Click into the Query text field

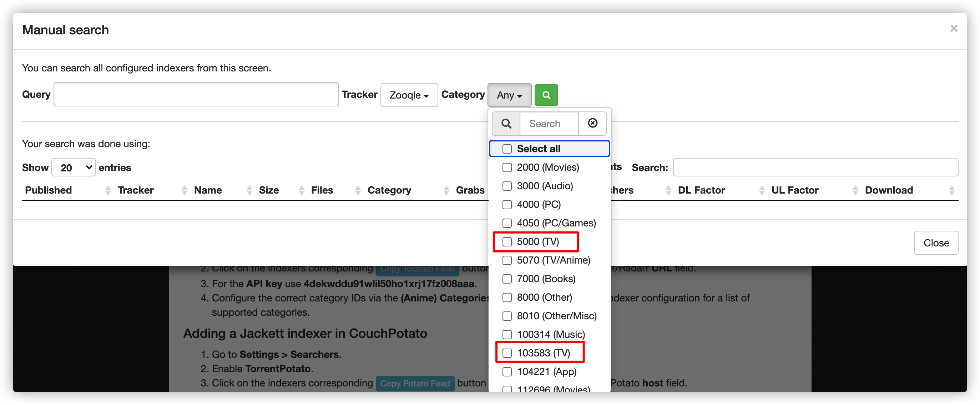click(x=196, y=94)
